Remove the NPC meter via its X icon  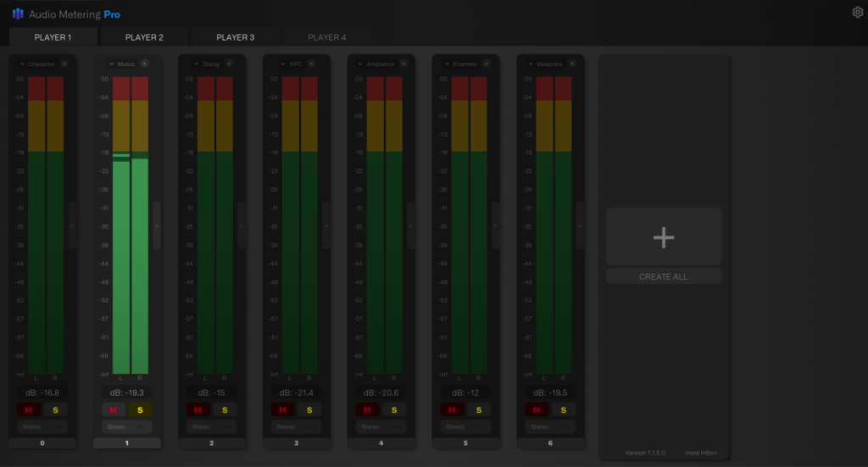tap(319, 64)
